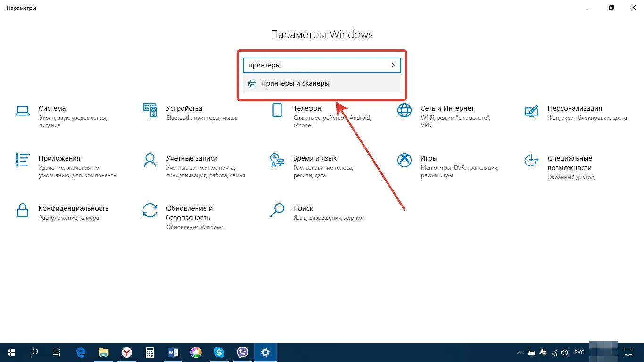Open Viber from the taskbar

click(242, 353)
